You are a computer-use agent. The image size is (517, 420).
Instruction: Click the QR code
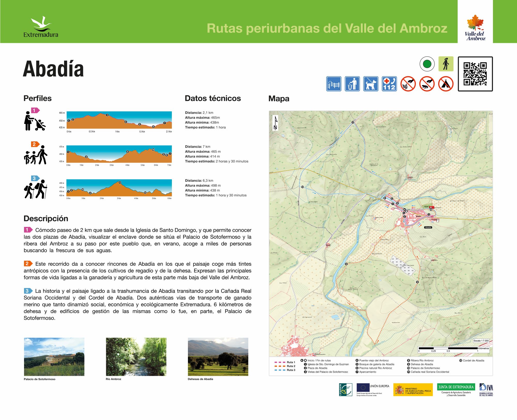(x=475, y=74)
